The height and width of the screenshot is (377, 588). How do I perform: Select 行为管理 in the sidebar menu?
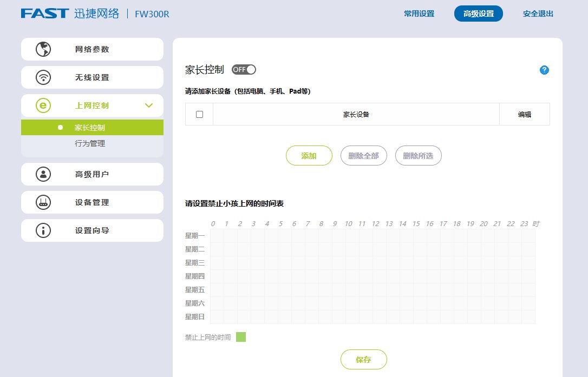93,143
